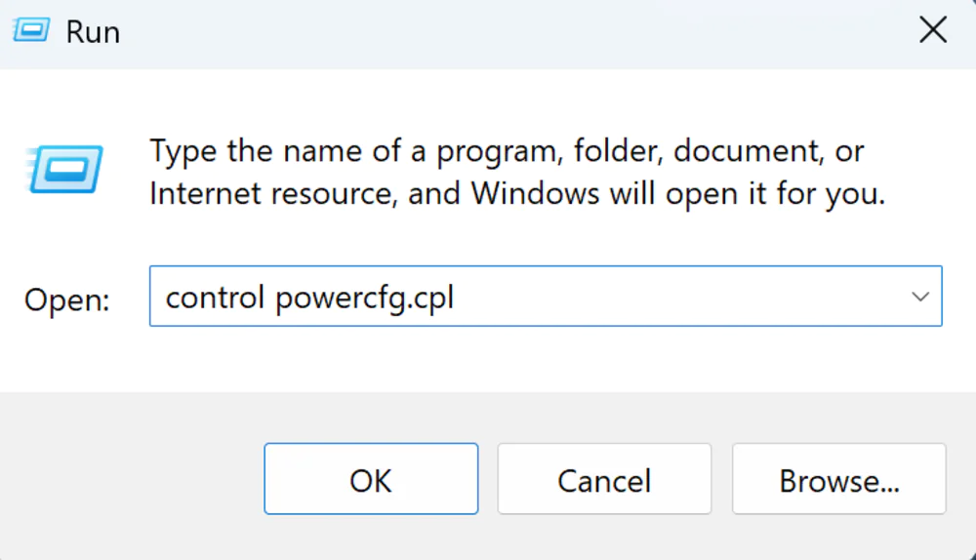976x560 pixels.
Task: Click blank space after powercfg.cpl in field
Action: (x=678, y=297)
